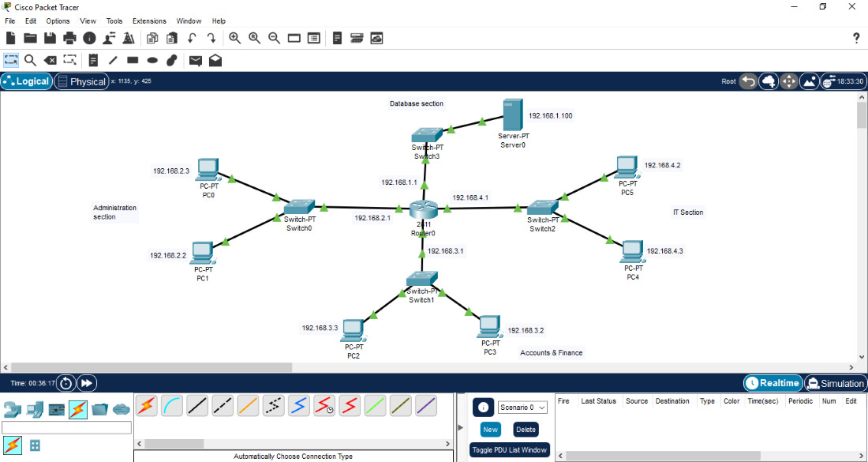Click Toggle PDU List Window

pos(509,449)
